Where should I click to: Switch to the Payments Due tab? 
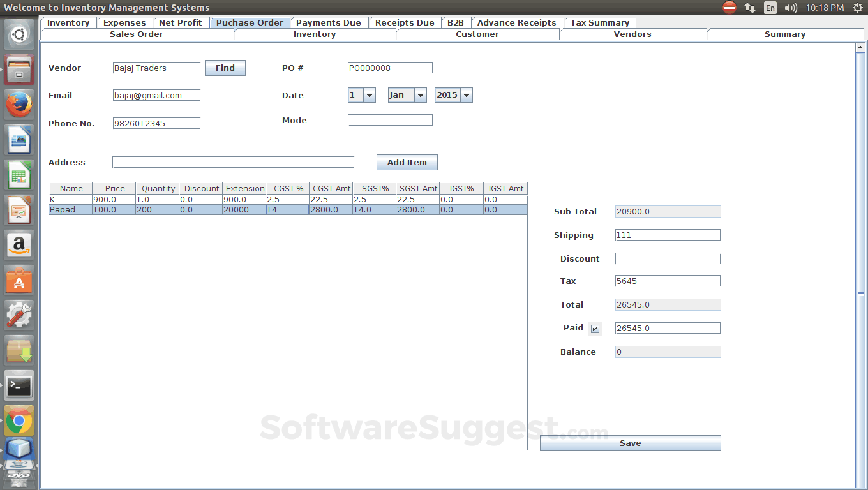(x=328, y=22)
